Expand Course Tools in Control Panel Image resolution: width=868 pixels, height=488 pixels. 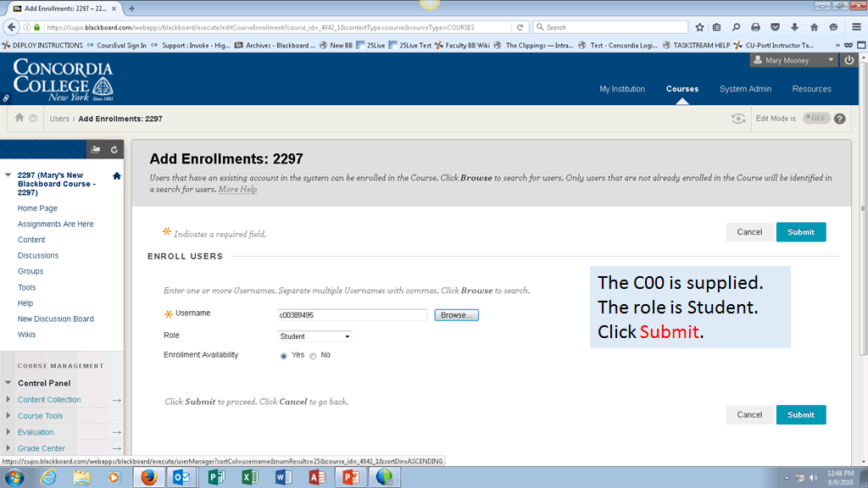point(40,416)
